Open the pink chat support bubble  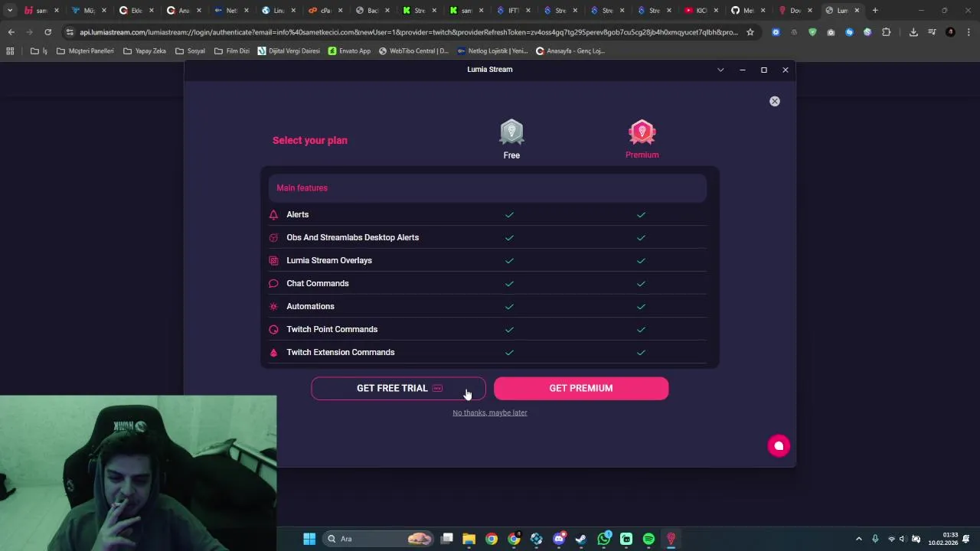(x=779, y=446)
